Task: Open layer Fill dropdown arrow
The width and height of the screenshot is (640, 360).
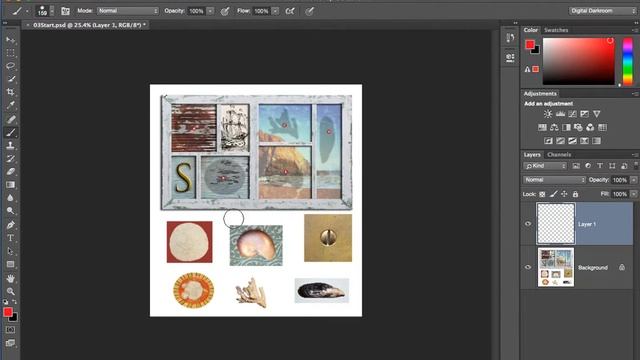Action: click(x=634, y=194)
